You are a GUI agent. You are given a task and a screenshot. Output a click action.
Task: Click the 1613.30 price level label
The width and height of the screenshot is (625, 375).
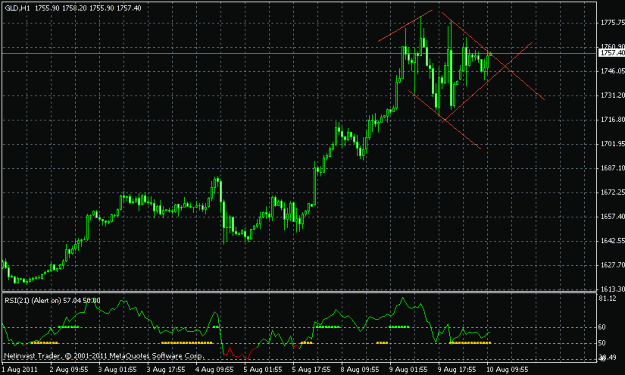click(x=613, y=289)
